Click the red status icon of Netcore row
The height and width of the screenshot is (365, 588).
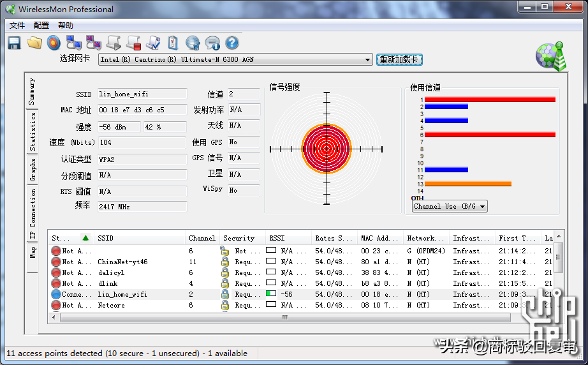[56, 305]
